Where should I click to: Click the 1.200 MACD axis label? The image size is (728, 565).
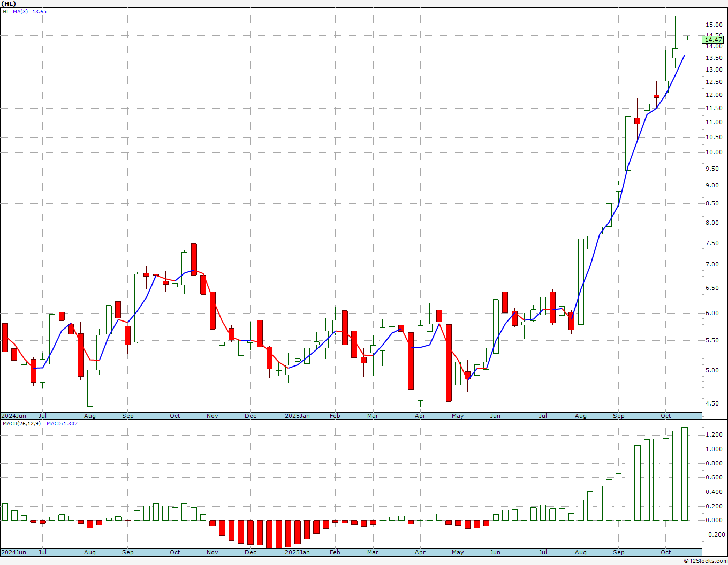click(x=713, y=435)
